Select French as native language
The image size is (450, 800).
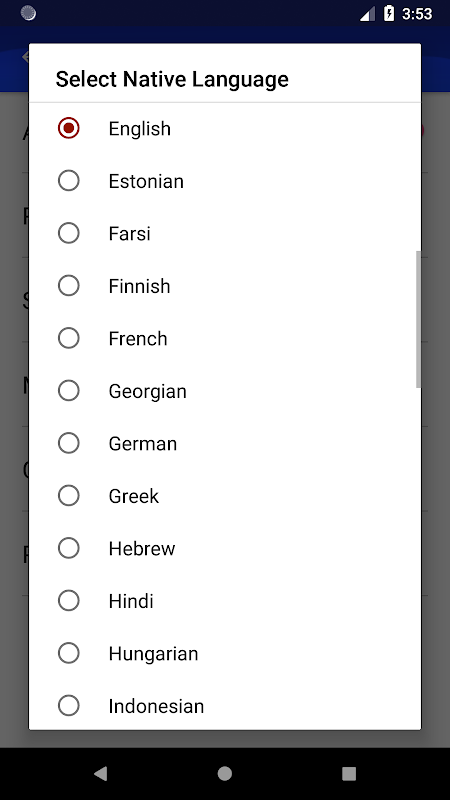pos(69,338)
